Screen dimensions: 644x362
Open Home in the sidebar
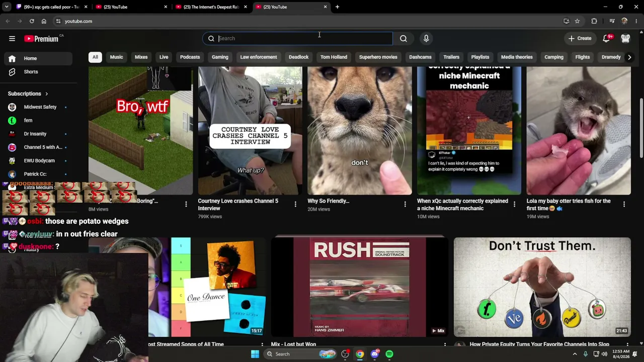(x=38, y=58)
